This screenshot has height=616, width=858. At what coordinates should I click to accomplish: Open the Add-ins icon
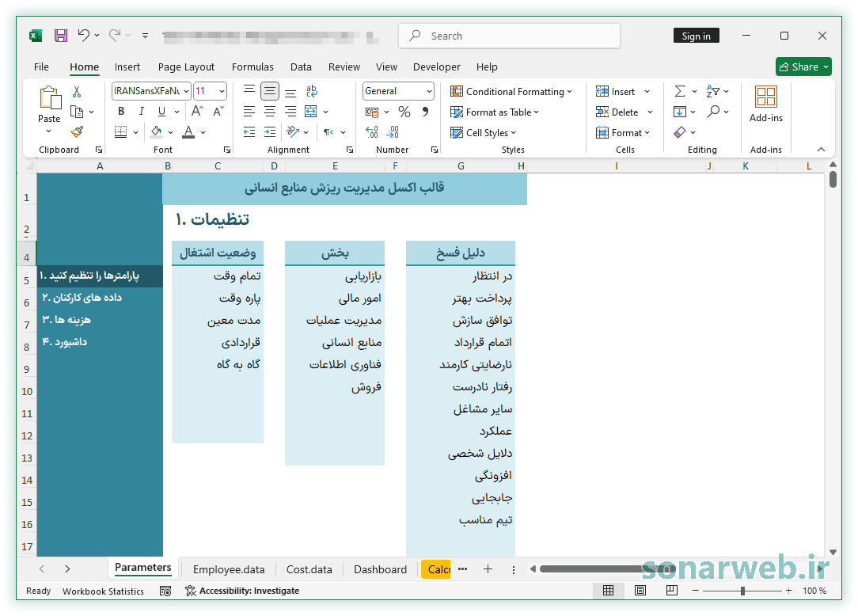[765, 97]
